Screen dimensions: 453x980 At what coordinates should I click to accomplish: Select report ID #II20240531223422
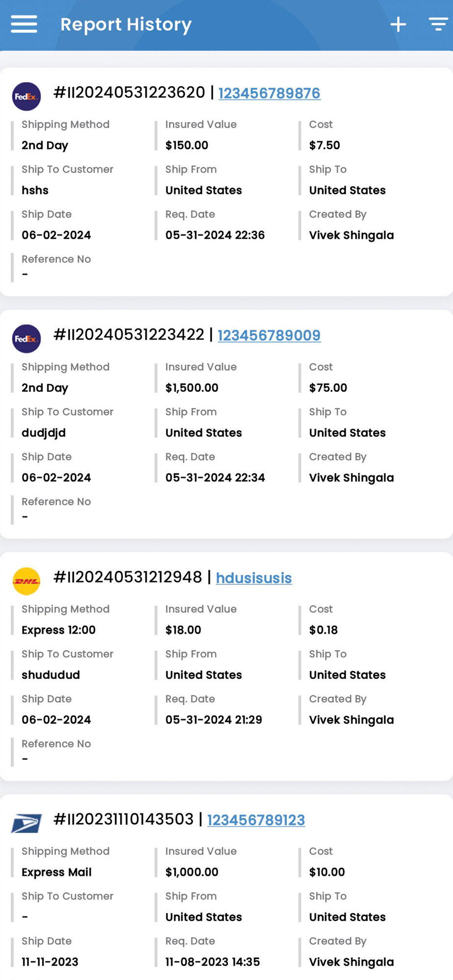(x=128, y=335)
